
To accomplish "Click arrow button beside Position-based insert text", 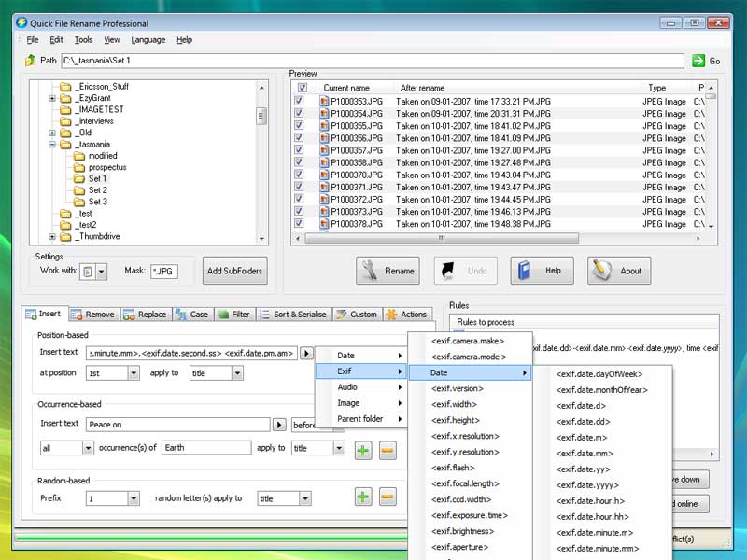I will pyautogui.click(x=305, y=354).
